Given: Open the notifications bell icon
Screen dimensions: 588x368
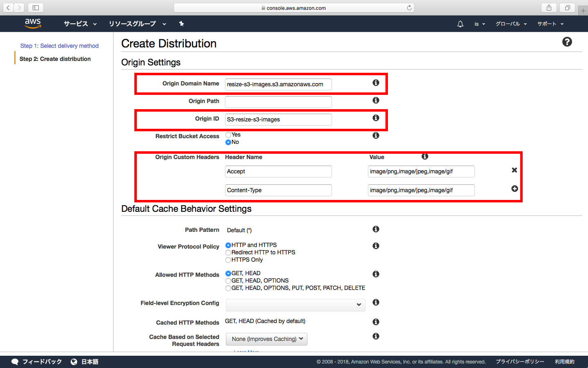Looking at the screenshot, I should coord(460,24).
